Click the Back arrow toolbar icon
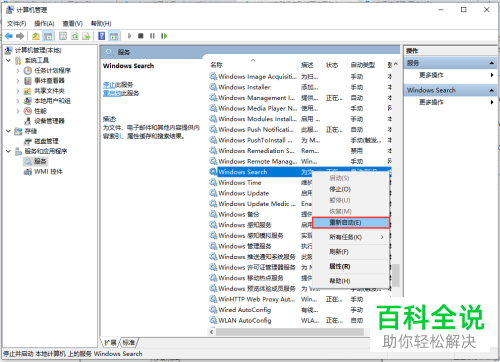The width and height of the screenshot is (500, 362). pos(9,36)
